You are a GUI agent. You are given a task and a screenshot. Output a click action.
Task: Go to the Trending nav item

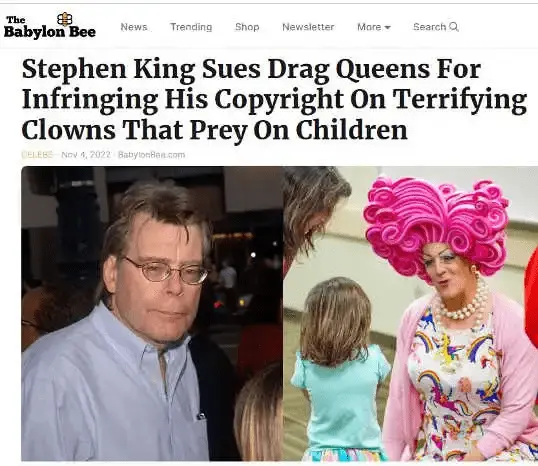pyautogui.click(x=191, y=27)
